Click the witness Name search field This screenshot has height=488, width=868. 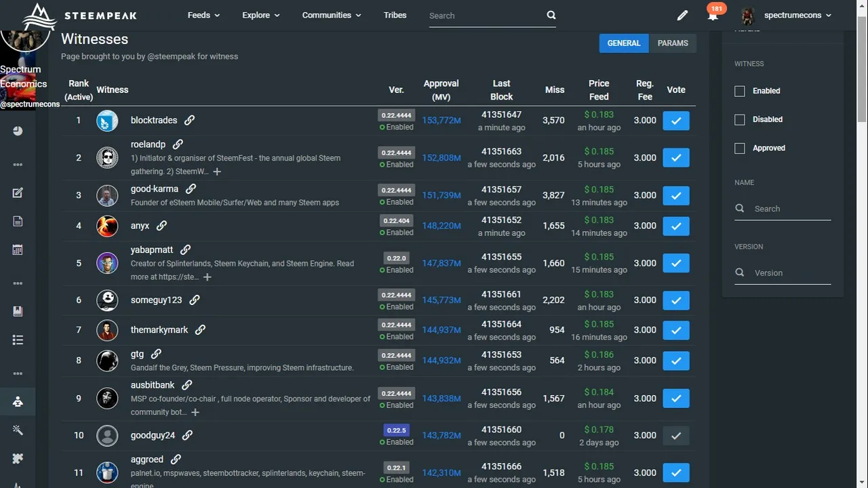tap(783, 209)
